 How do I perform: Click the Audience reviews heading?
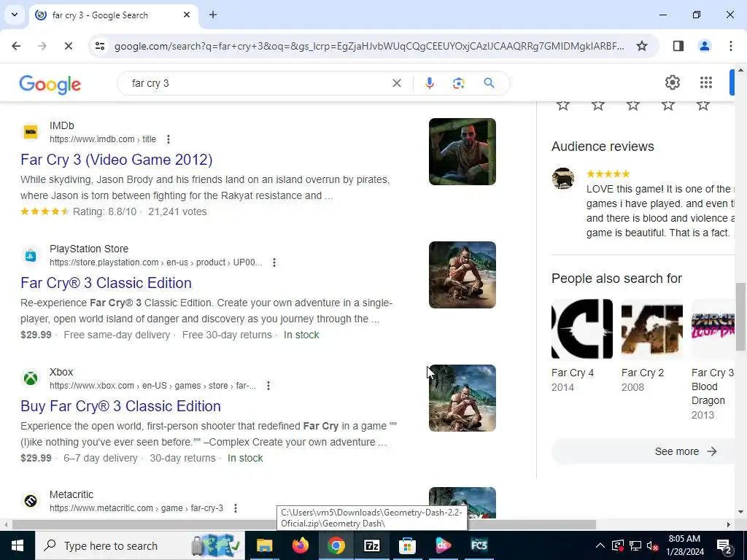pyautogui.click(x=603, y=147)
